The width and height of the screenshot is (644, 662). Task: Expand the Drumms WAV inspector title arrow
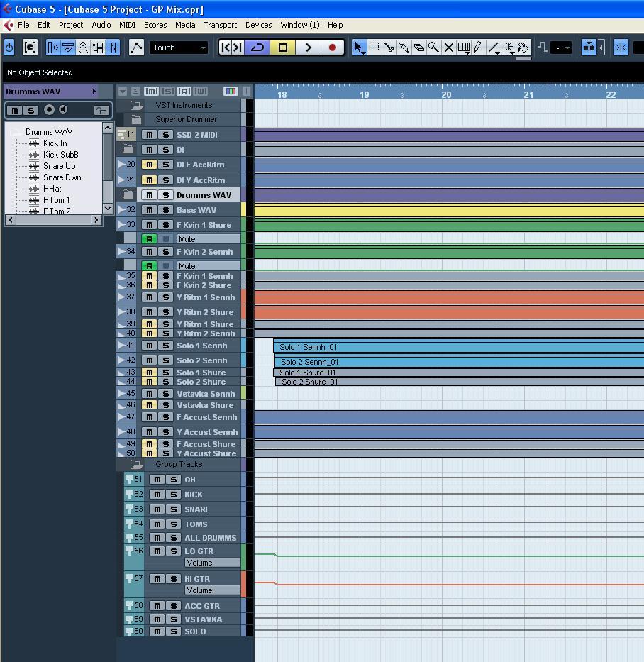click(94, 92)
